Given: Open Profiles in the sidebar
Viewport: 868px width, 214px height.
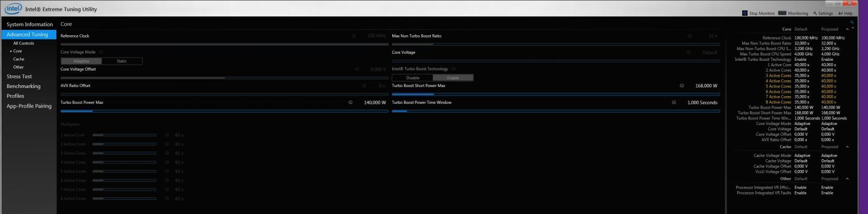Looking at the screenshot, I should 15,96.
